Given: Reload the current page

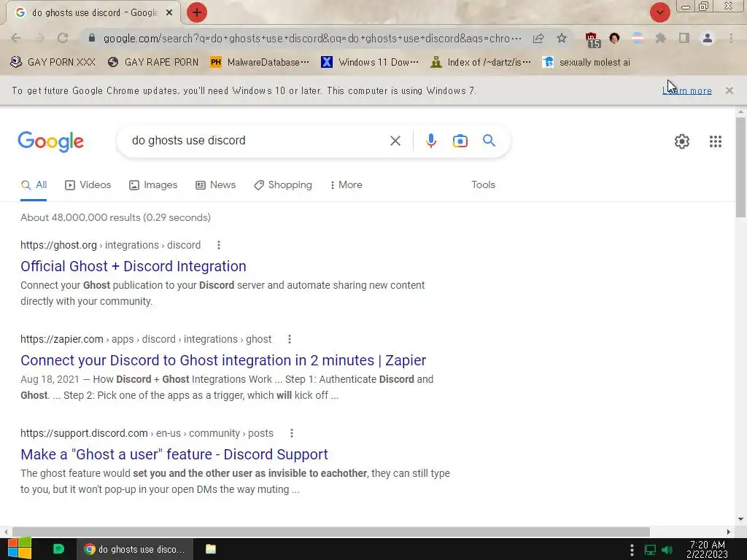Looking at the screenshot, I should click(63, 38).
